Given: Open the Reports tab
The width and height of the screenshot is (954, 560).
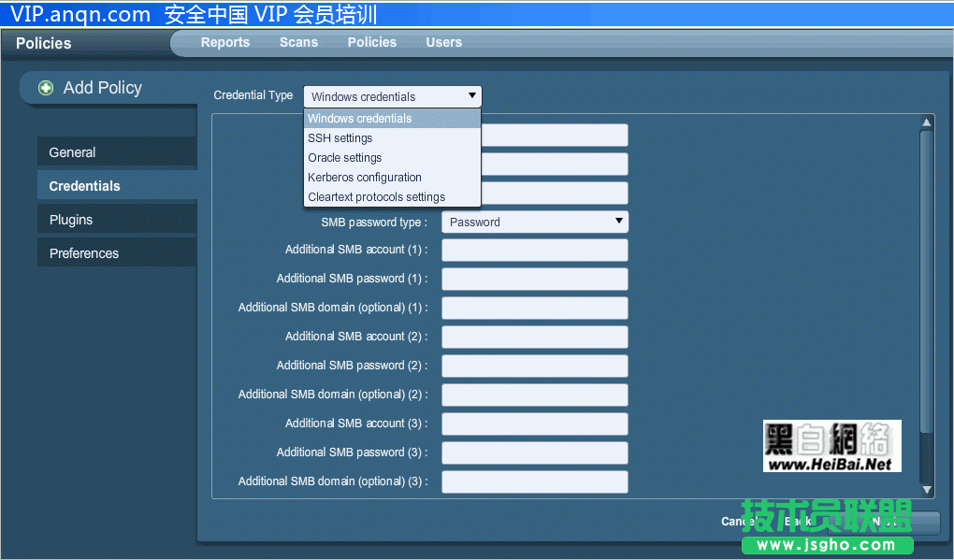Looking at the screenshot, I should [225, 42].
